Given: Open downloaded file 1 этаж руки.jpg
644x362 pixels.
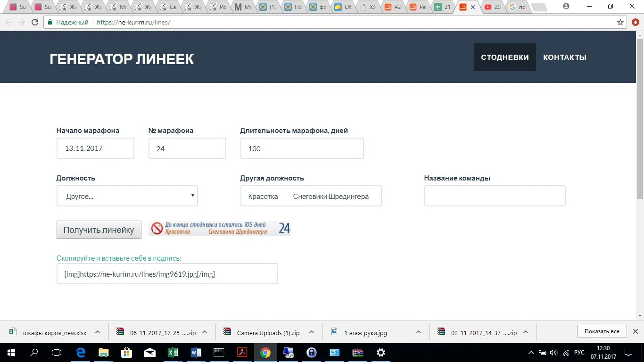Looking at the screenshot, I should [x=365, y=332].
